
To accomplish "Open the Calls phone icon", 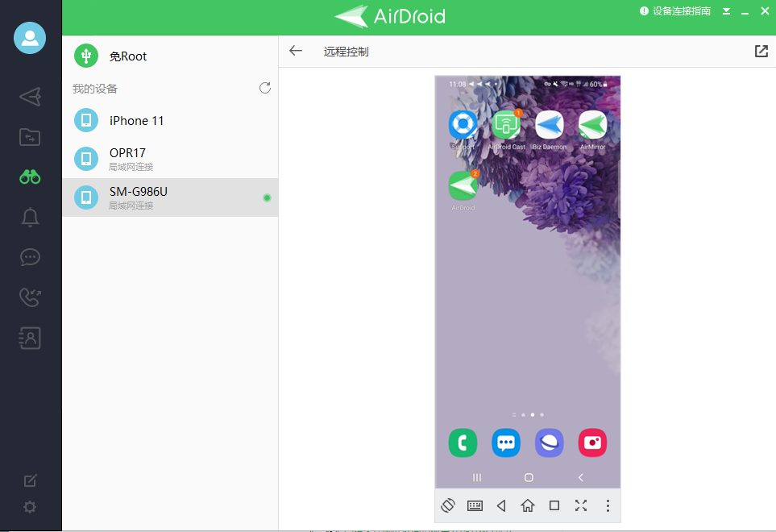I will pyautogui.click(x=30, y=297).
